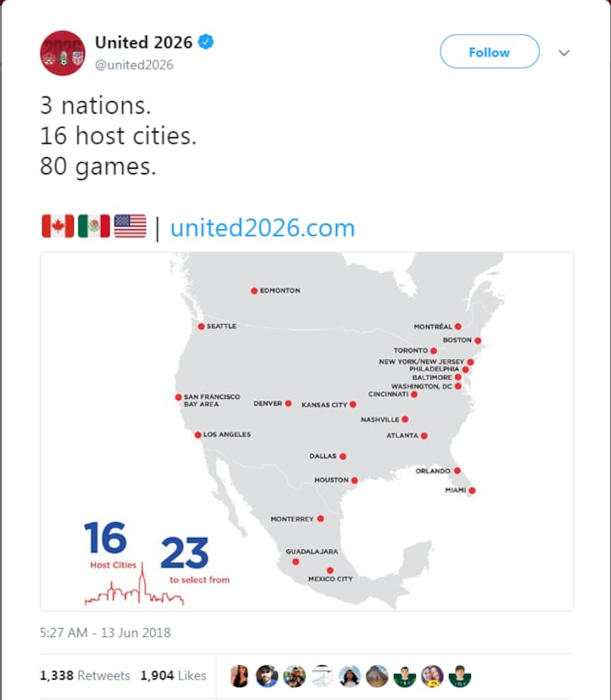Click the first liker avatar, woman with dark hair
611x700 pixels.
[x=241, y=675]
